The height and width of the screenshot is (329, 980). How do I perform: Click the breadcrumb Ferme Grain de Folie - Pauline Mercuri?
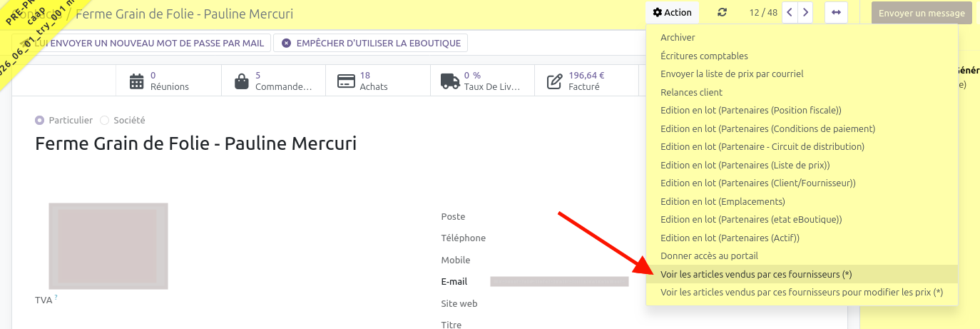[183, 14]
